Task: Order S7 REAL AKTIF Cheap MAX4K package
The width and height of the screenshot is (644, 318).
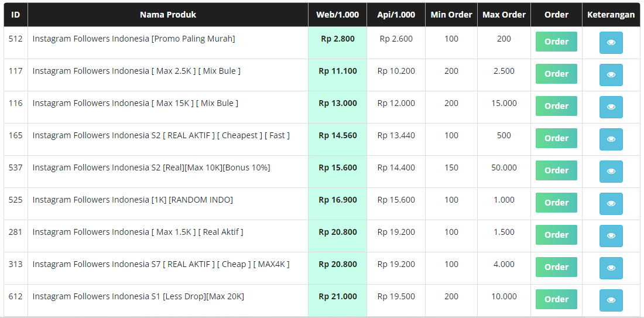Action: point(556,267)
